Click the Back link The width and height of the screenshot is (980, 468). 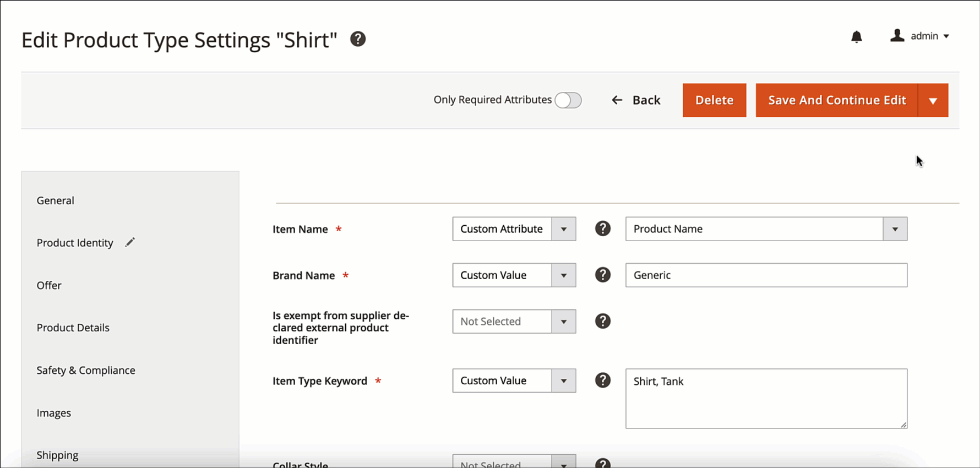pos(636,100)
